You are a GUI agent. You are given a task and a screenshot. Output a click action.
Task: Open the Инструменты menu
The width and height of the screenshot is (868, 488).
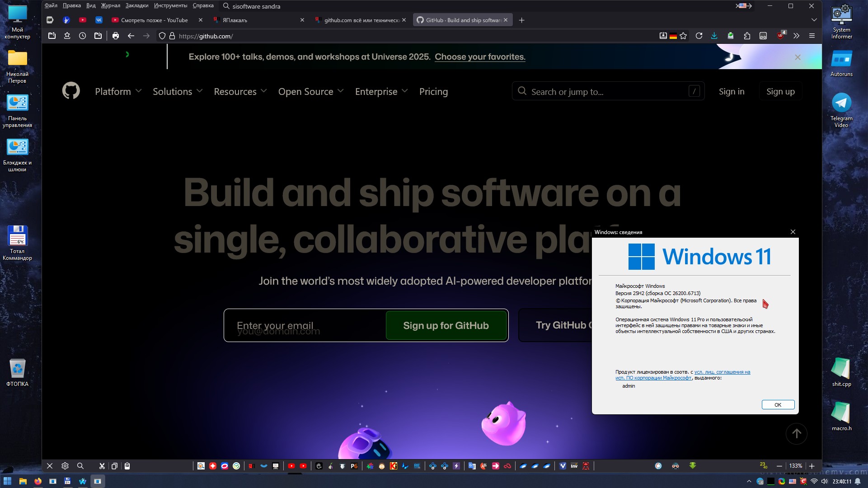tap(170, 5)
